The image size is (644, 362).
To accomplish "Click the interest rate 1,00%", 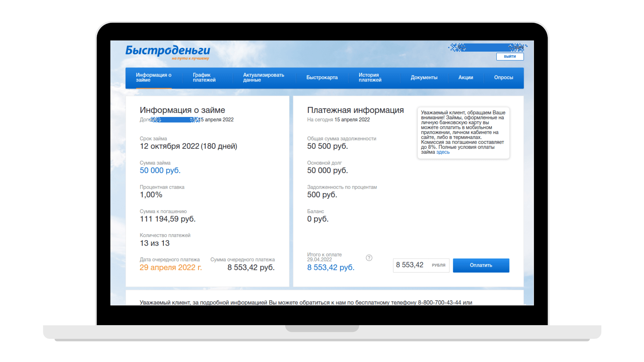I will [x=151, y=195].
